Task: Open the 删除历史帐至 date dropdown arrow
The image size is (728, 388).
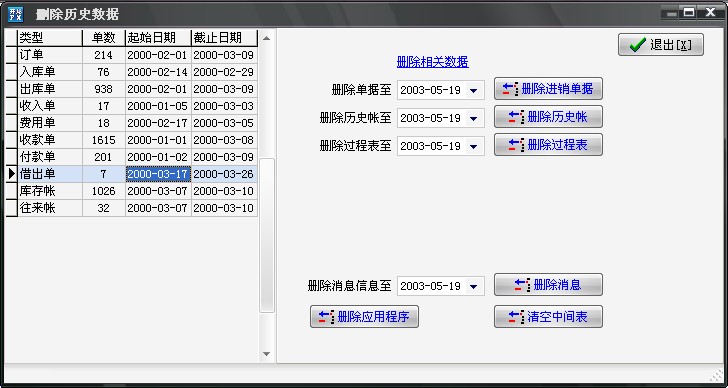Action: point(473,118)
